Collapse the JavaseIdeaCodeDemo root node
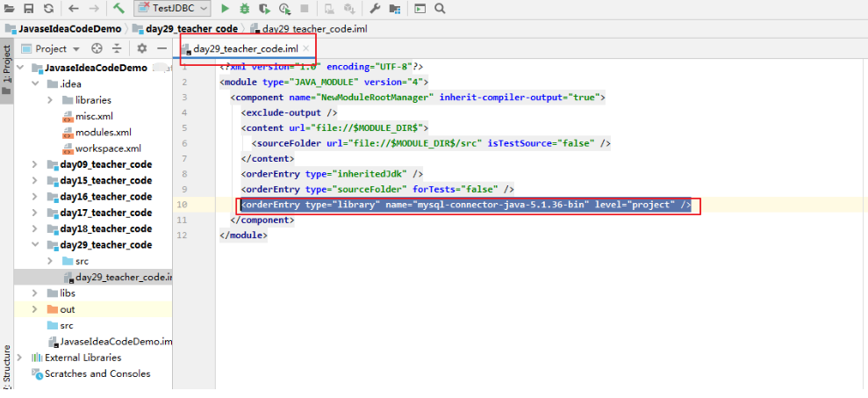 tap(22, 69)
